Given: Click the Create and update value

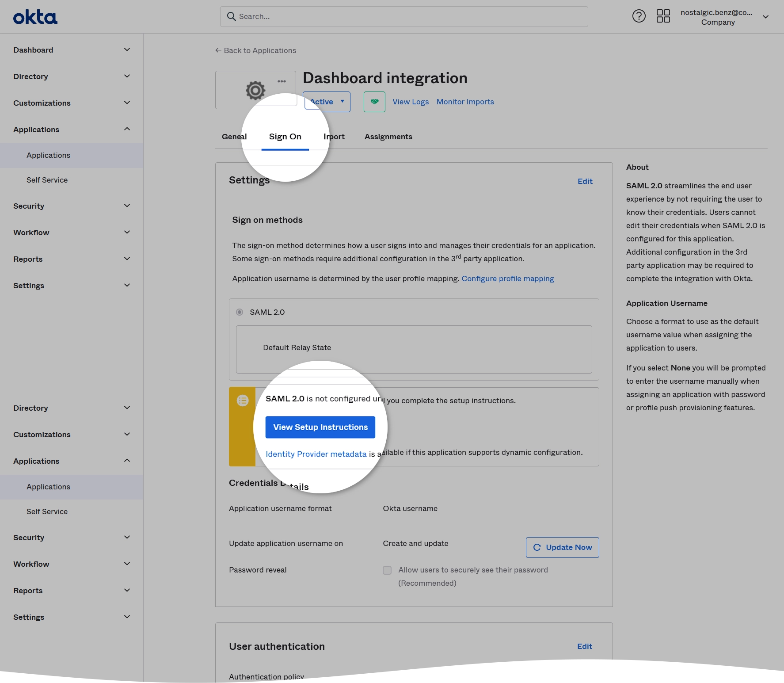Looking at the screenshot, I should [415, 543].
